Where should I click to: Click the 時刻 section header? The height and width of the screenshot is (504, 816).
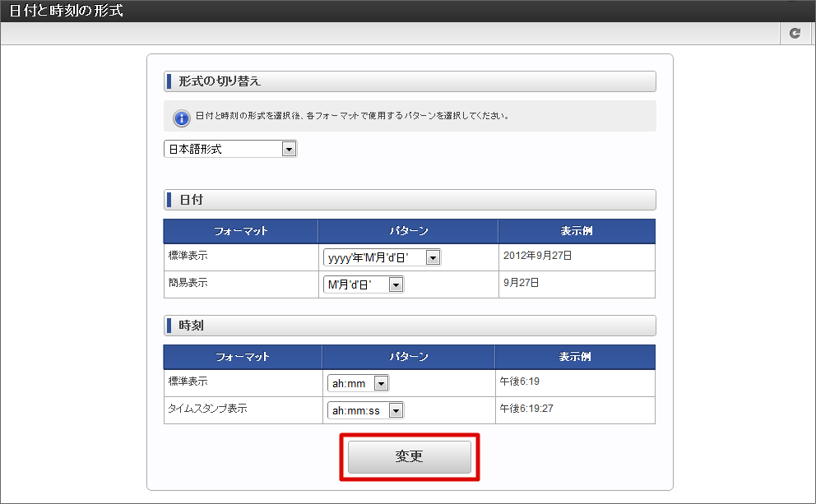pyautogui.click(x=410, y=326)
